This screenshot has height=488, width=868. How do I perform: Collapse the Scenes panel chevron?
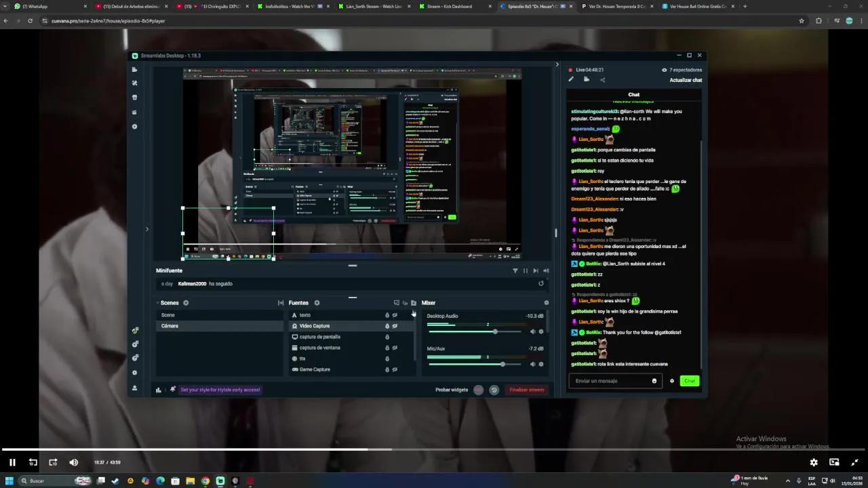(x=157, y=303)
